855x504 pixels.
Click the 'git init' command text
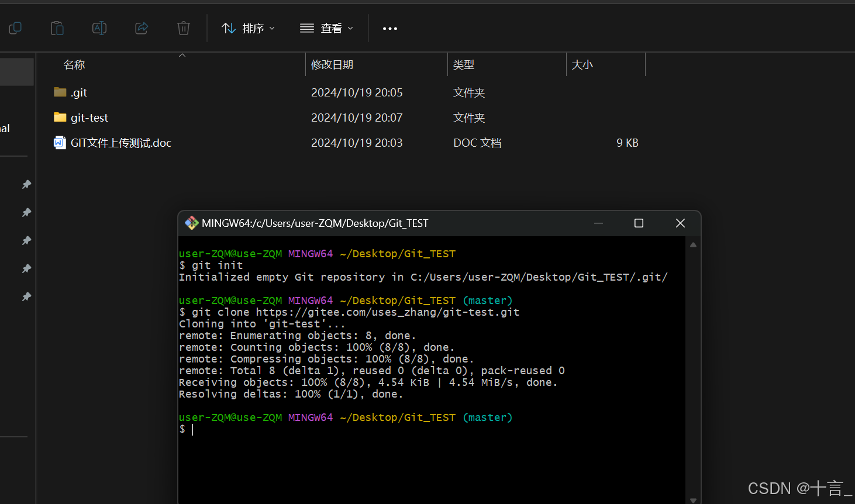coord(217,265)
